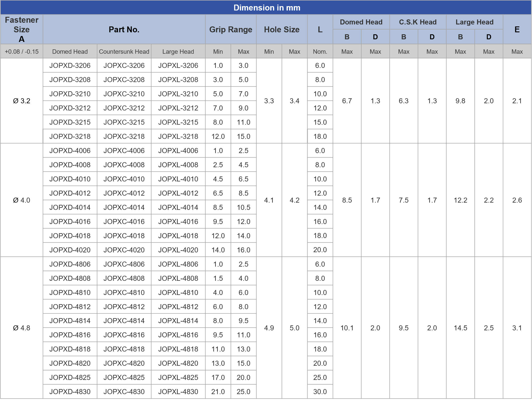Click the 2.6 E max value
The image size is (532, 400).
517,200
